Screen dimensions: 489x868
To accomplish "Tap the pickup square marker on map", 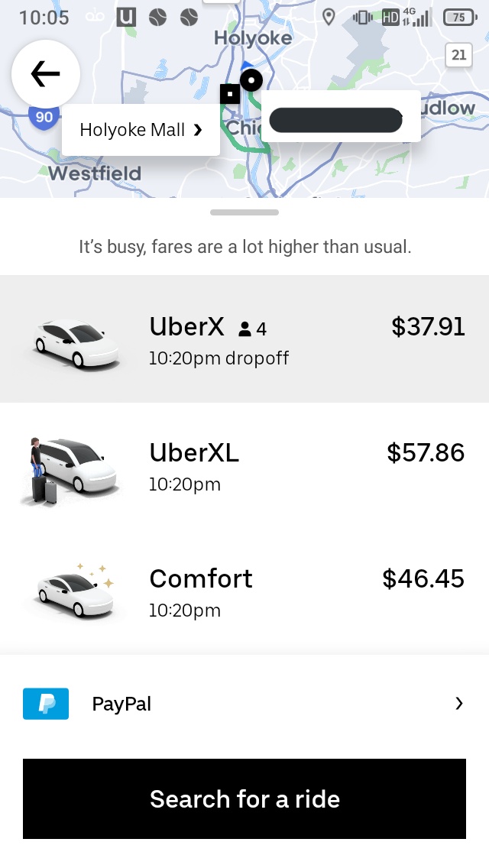I will (x=230, y=94).
